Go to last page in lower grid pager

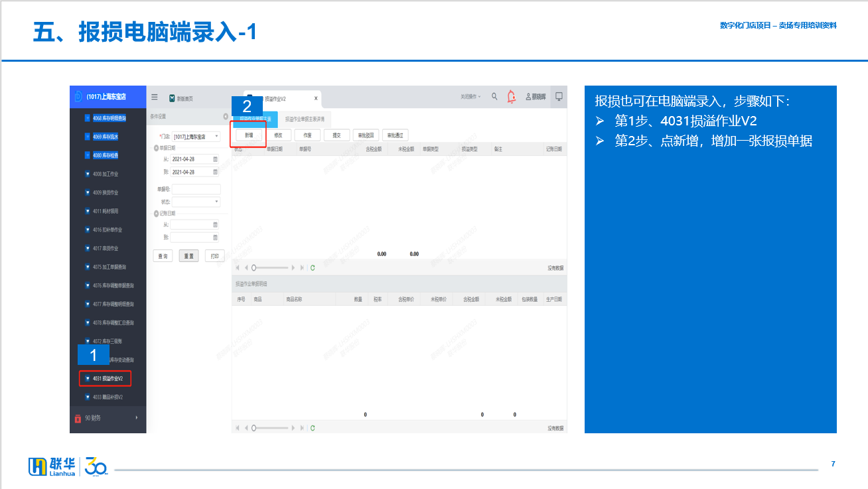tap(302, 428)
